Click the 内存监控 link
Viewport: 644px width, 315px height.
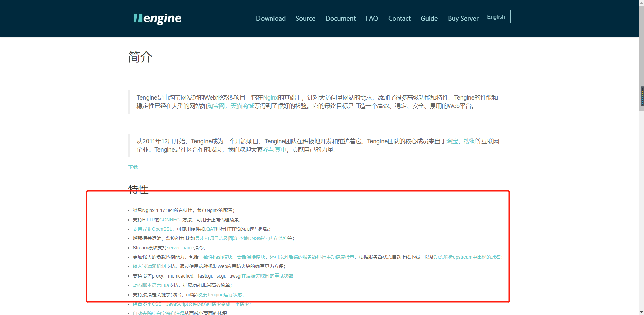278,238
